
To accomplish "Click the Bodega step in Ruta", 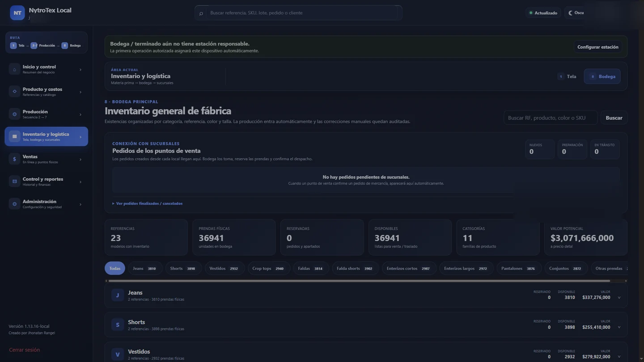I will tap(72, 46).
